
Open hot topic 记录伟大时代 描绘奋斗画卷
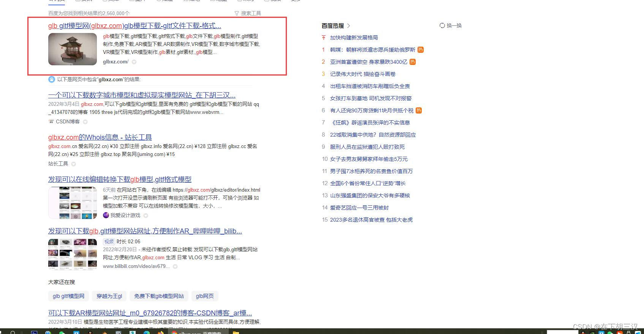click(363, 74)
